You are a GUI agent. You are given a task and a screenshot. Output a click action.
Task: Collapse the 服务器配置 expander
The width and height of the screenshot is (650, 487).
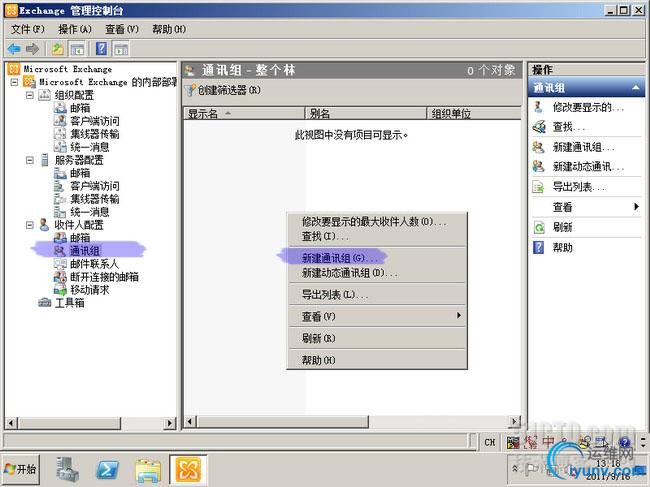click(30, 160)
